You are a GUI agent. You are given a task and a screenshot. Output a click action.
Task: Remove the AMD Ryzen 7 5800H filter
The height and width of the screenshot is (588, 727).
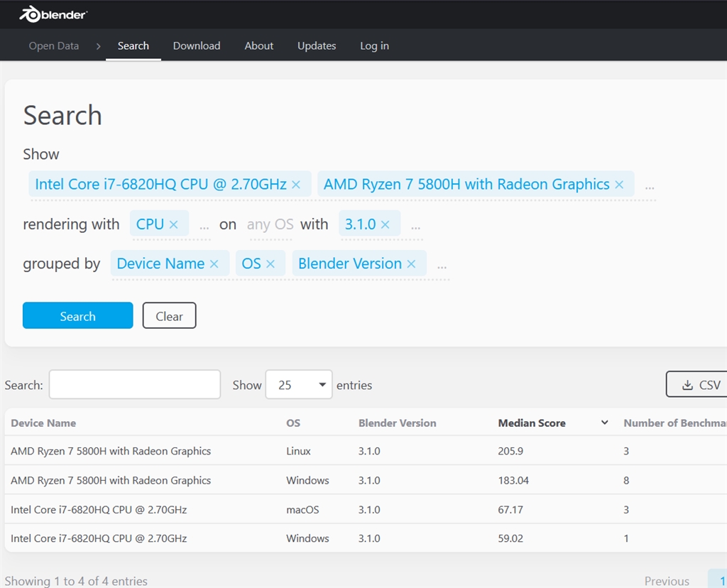point(619,185)
